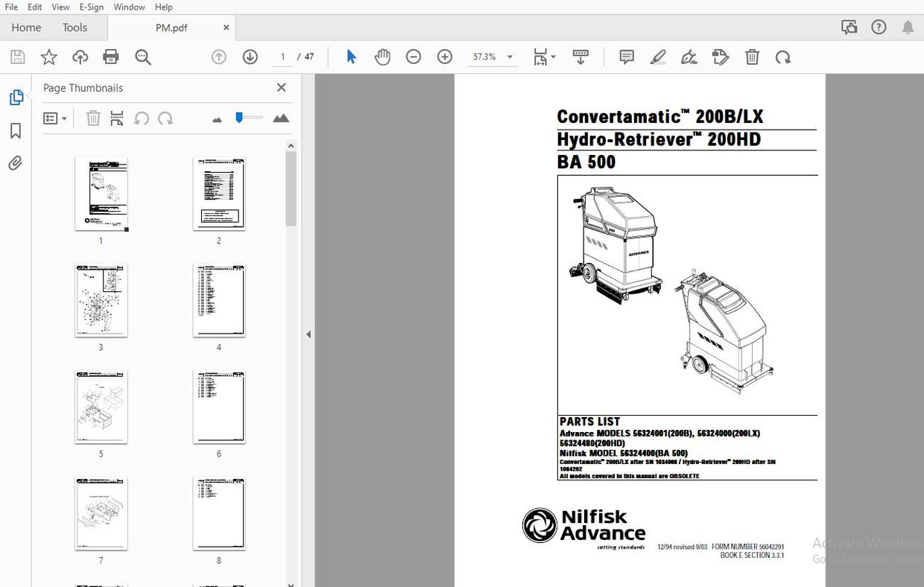Viewport: 924px width, 587px height.
Task: Click the Print icon
Action: pos(110,57)
